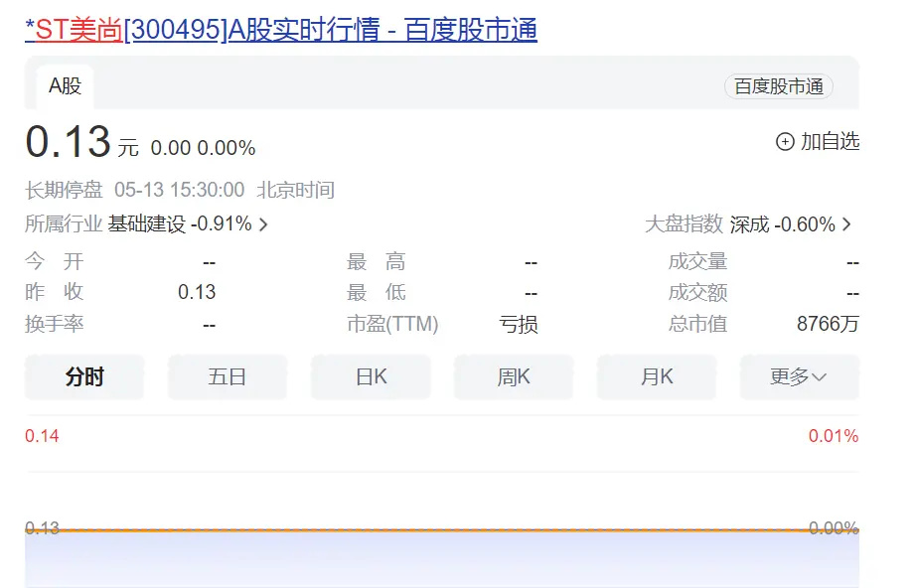Image resolution: width=914 pixels, height=588 pixels.
Task: Click the 8766万 total market cap value
Action: coord(828,323)
